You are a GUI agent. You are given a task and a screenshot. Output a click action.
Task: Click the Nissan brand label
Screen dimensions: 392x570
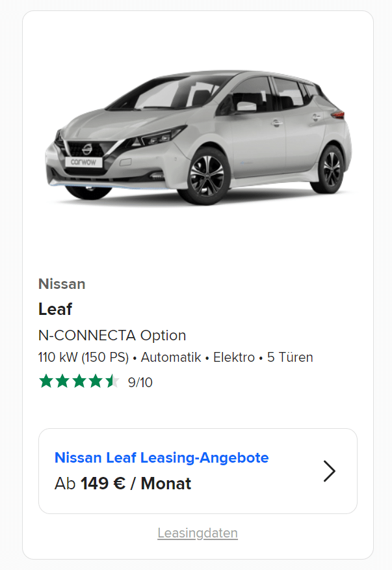[x=62, y=284]
